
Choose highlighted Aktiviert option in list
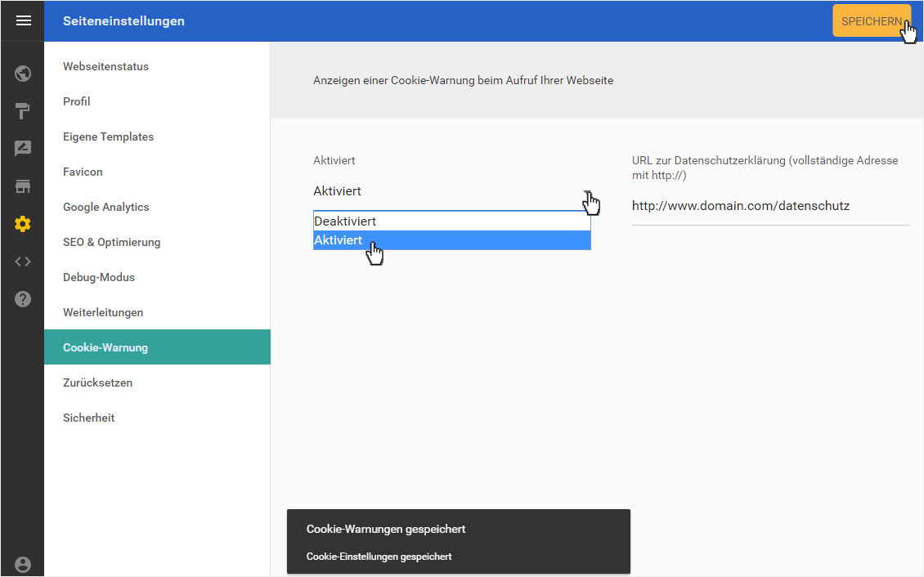pos(452,240)
